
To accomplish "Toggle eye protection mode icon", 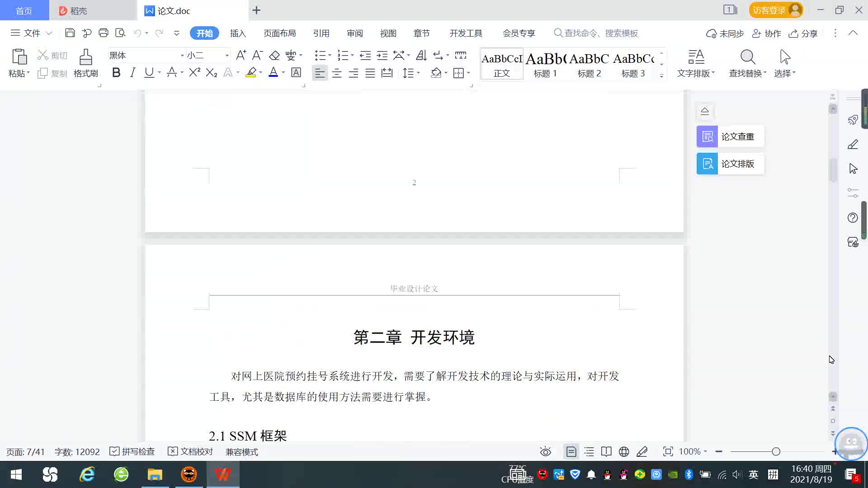I will click(x=546, y=451).
